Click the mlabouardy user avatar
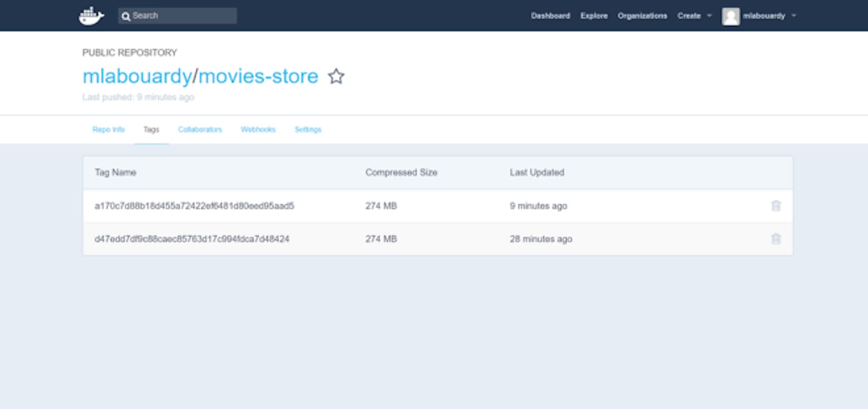This screenshot has height=409, width=868. 731,16
